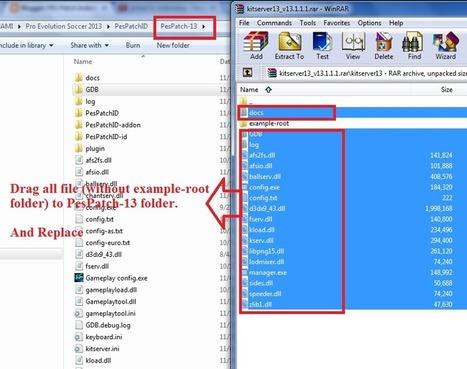Create a New folder
Screen dimensions: 467x369
(x=173, y=45)
